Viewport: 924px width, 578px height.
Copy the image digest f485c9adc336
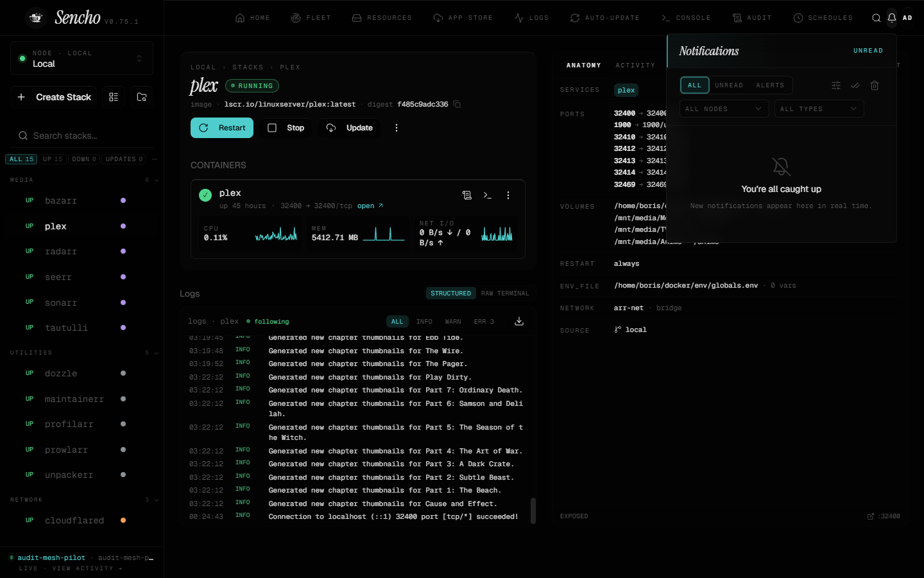[x=457, y=104]
